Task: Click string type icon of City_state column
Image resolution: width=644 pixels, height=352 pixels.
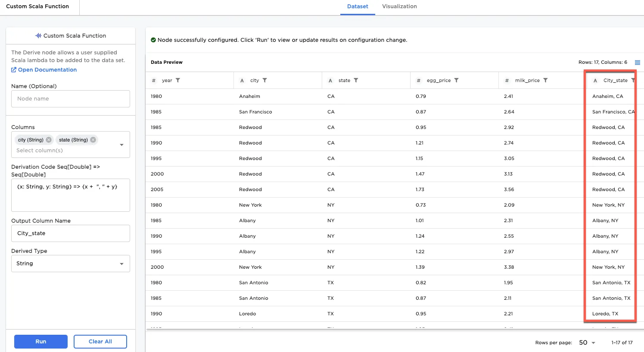Action: point(595,81)
